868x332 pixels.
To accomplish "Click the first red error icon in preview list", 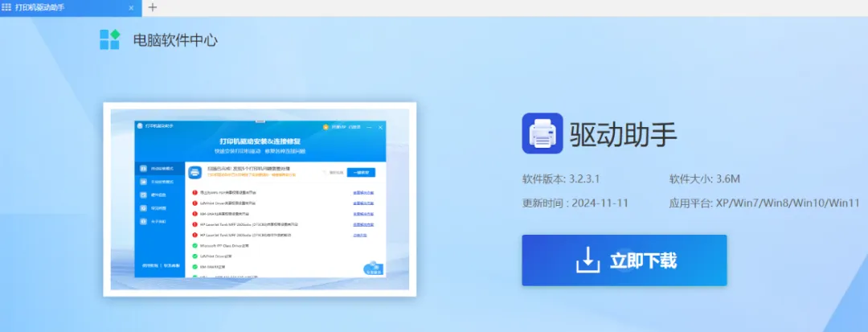I will tap(194, 193).
